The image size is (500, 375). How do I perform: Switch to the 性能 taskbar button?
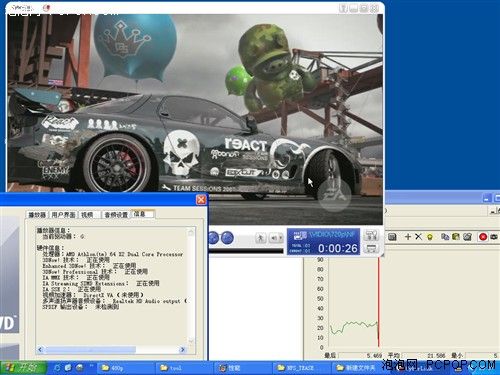[243, 368]
